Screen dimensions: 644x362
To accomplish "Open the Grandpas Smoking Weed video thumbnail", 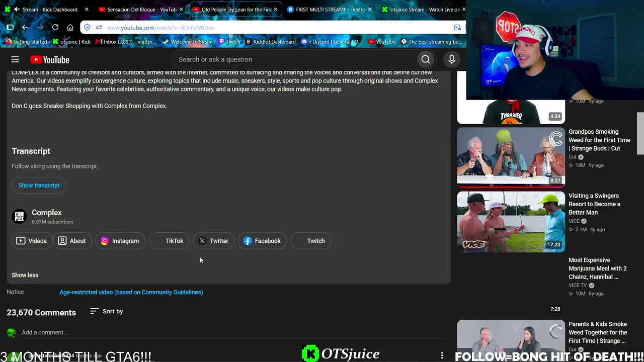I will [x=511, y=157].
